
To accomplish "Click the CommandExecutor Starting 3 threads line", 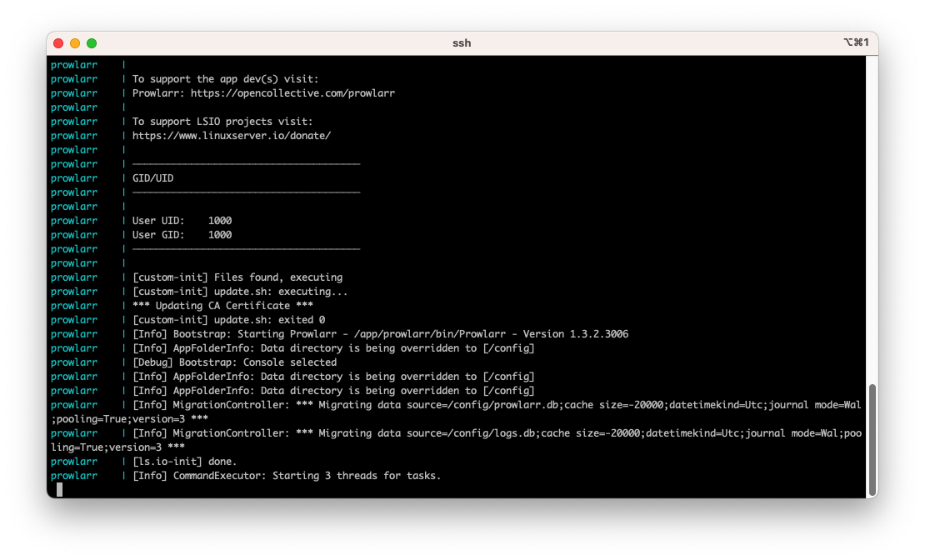I will pyautogui.click(x=287, y=476).
